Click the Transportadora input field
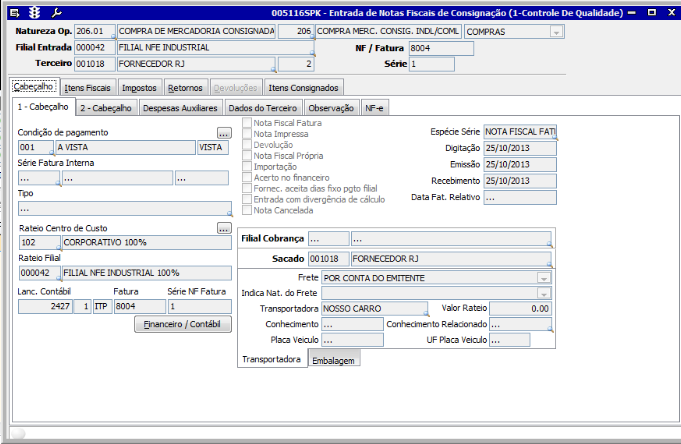 click(366, 309)
